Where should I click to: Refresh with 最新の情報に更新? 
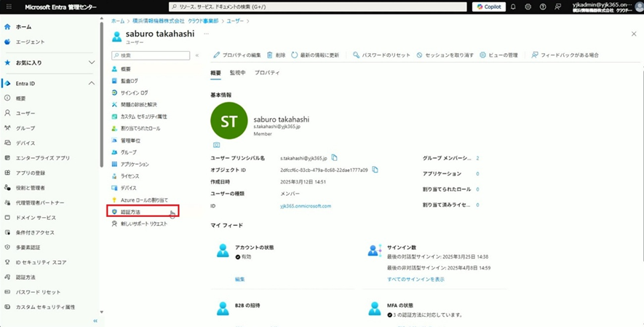click(315, 55)
